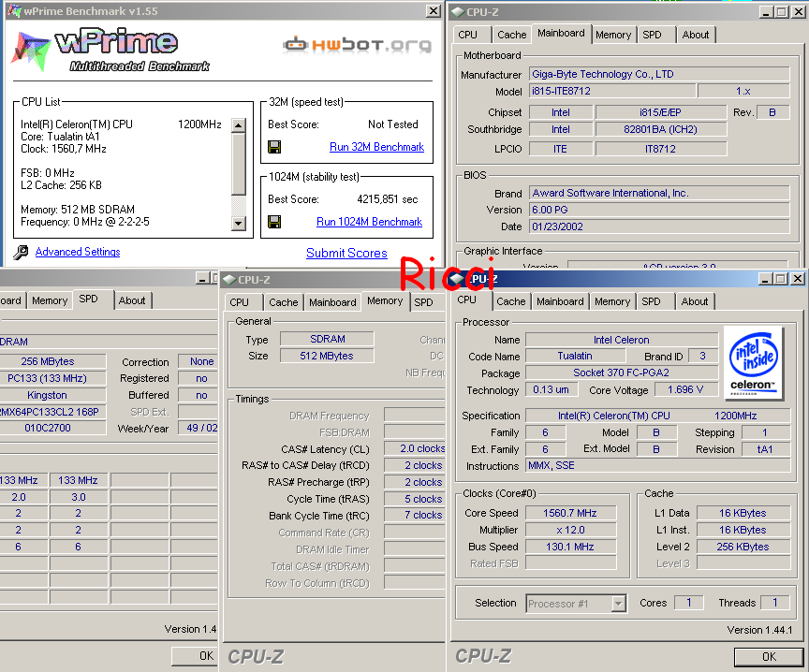Image resolution: width=809 pixels, height=672 pixels.
Task: Open Cache tab in front processor window
Action: (x=511, y=301)
